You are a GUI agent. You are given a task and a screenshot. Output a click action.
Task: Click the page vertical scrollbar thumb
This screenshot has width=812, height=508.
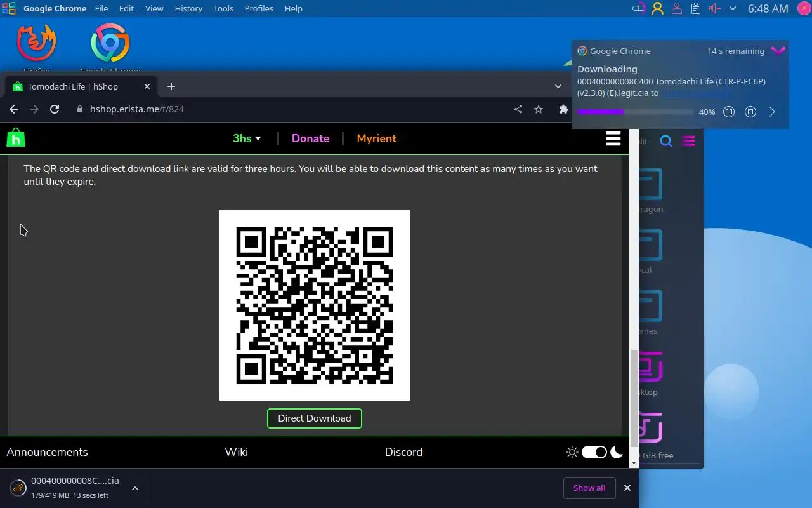(x=634, y=398)
